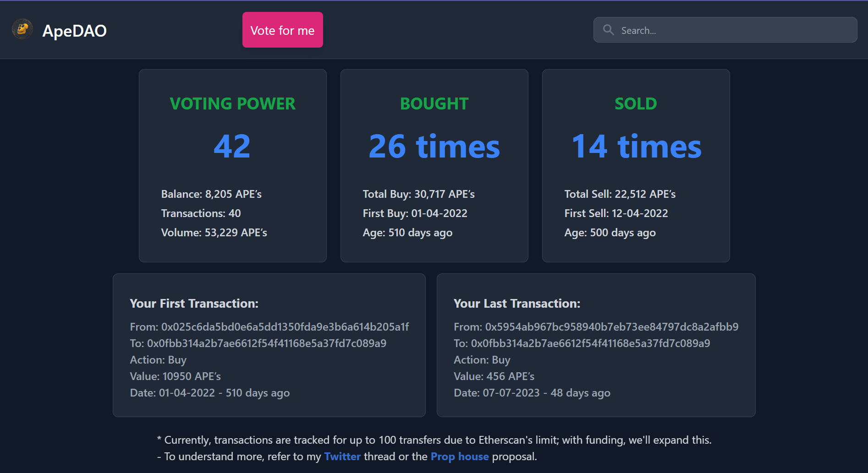Click first transaction To address
This screenshot has height=473, width=868.
(266, 343)
